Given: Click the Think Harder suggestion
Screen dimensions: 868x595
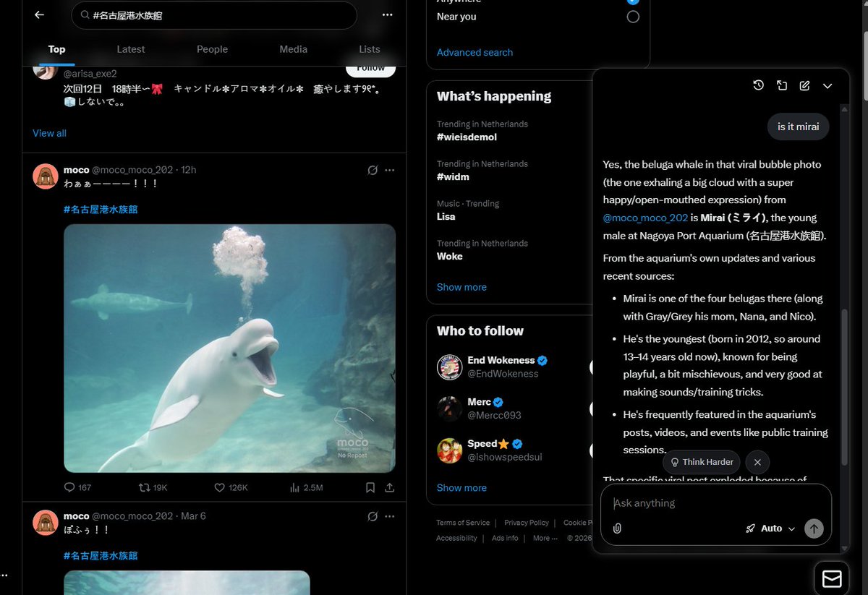Looking at the screenshot, I should [x=701, y=462].
